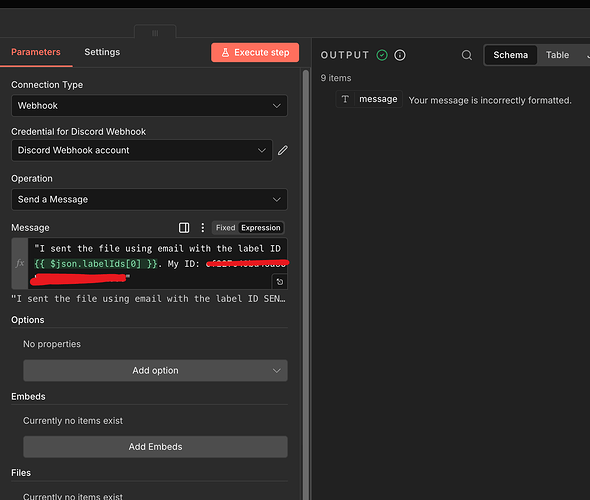Open the Discord Webhook account credential dropdown
This screenshot has width=590, height=500.
point(142,150)
